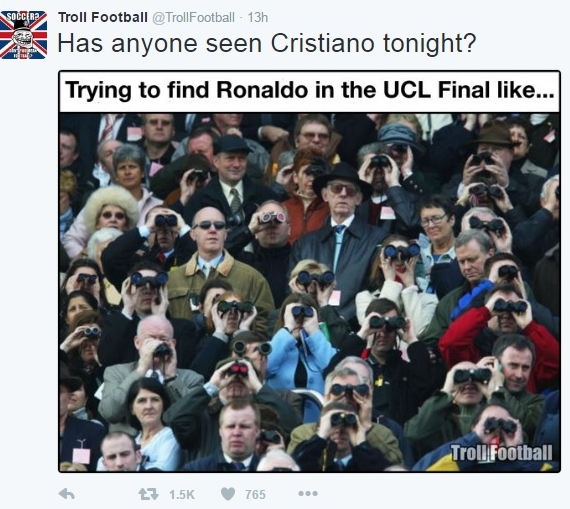The width and height of the screenshot is (570, 509).
Task: Click the reply arrow icon
Action: point(67,494)
